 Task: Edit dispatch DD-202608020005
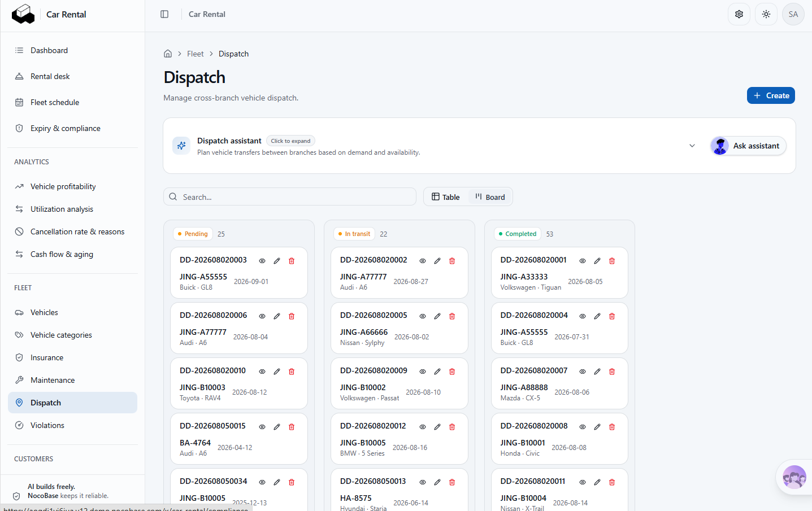(x=437, y=316)
